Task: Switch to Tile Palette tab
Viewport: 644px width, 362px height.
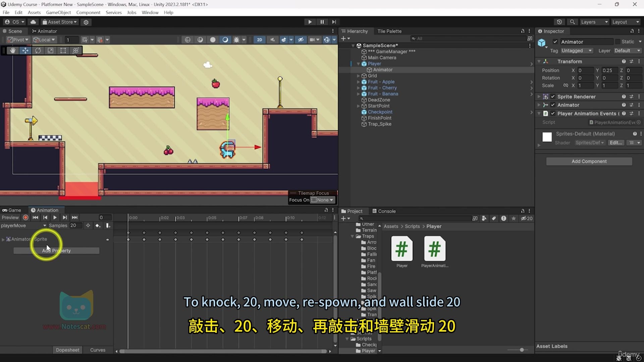Action: [x=389, y=31]
